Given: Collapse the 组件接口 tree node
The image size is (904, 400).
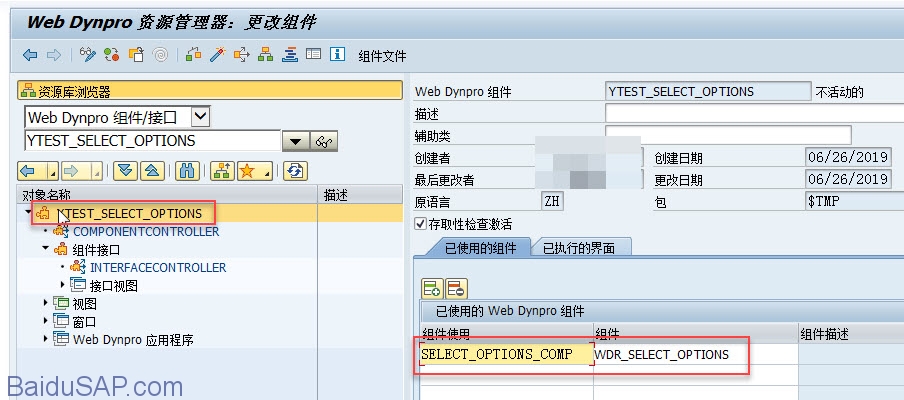Looking at the screenshot, I should (45, 249).
